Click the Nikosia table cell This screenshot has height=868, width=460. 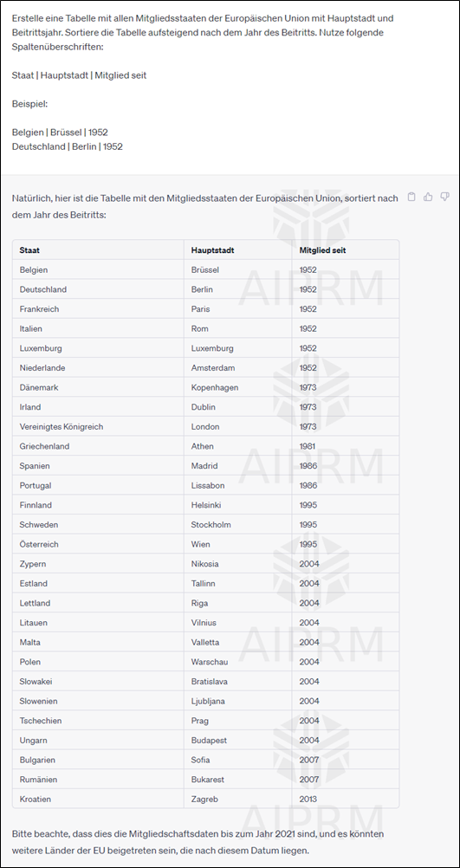coord(204,564)
